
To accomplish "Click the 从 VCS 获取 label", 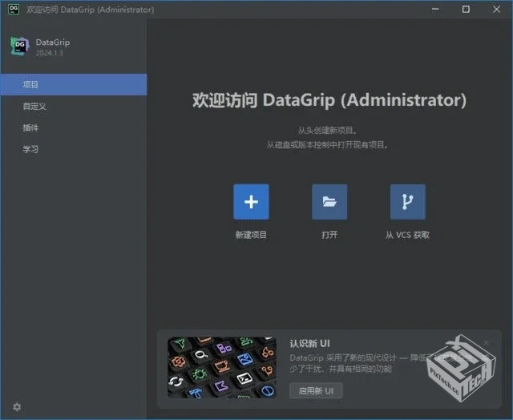I will coord(407,235).
